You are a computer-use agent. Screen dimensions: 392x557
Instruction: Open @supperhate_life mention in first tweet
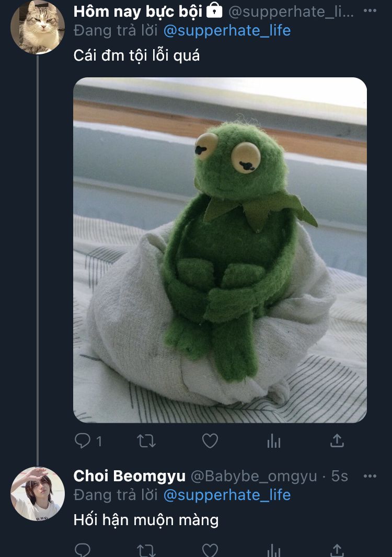(x=227, y=31)
